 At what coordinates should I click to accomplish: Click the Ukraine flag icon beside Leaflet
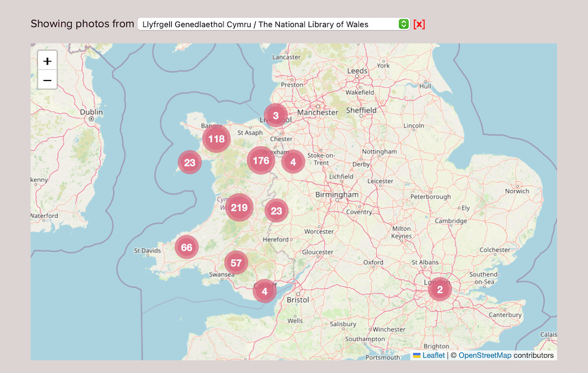[416, 355]
